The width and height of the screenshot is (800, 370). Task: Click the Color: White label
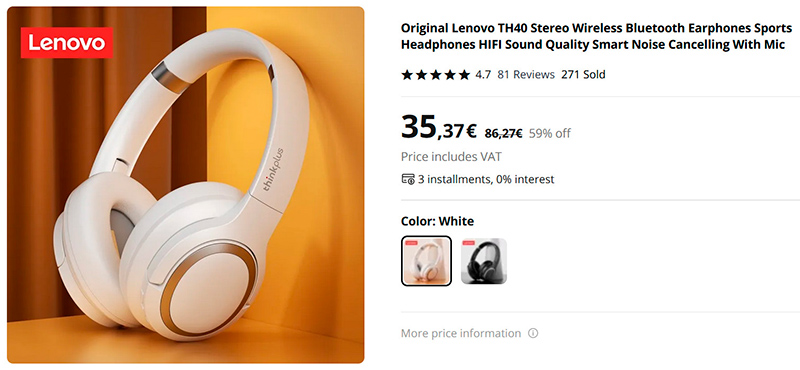click(437, 221)
